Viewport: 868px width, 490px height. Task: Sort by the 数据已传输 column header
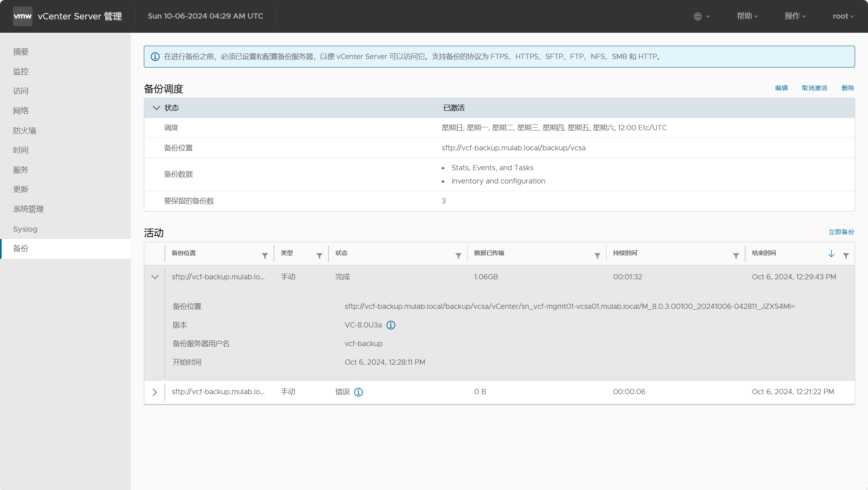click(489, 253)
